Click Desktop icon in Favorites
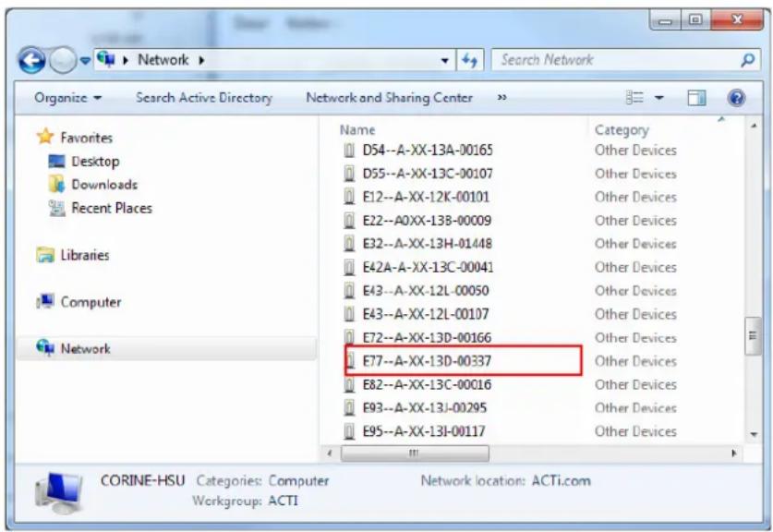The width and height of the screenshot is (773, 532). (56, 162)
